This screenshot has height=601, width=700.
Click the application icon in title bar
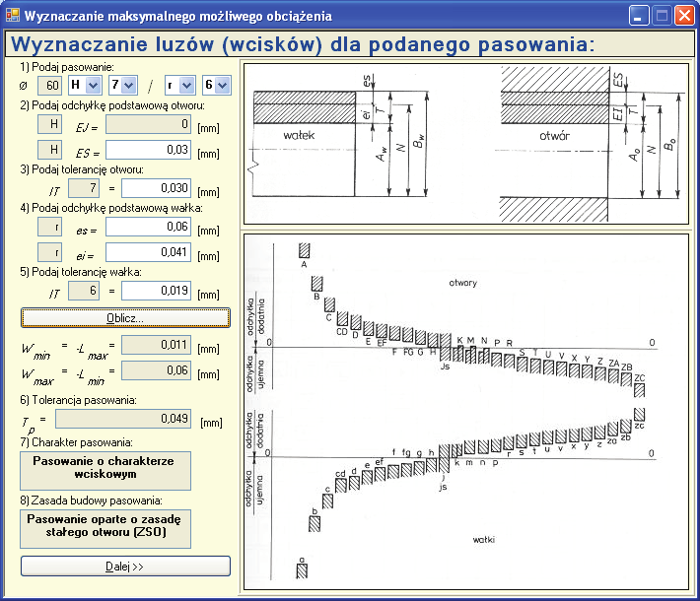[13, 16]
